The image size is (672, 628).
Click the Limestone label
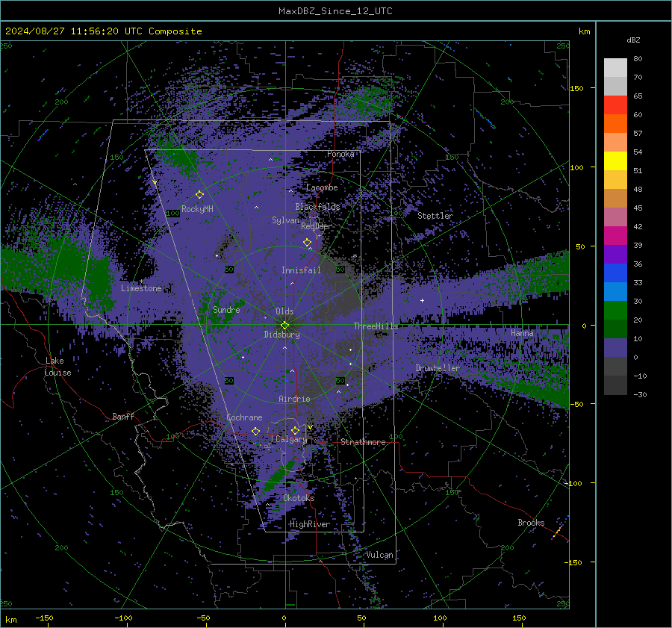point(141,288)
